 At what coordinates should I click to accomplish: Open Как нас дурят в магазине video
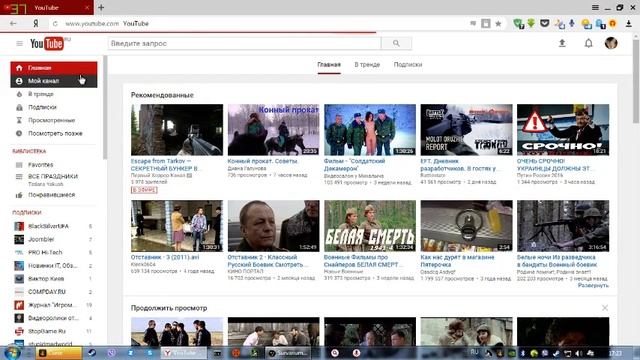pyautogui.click(x=466, y=226)
